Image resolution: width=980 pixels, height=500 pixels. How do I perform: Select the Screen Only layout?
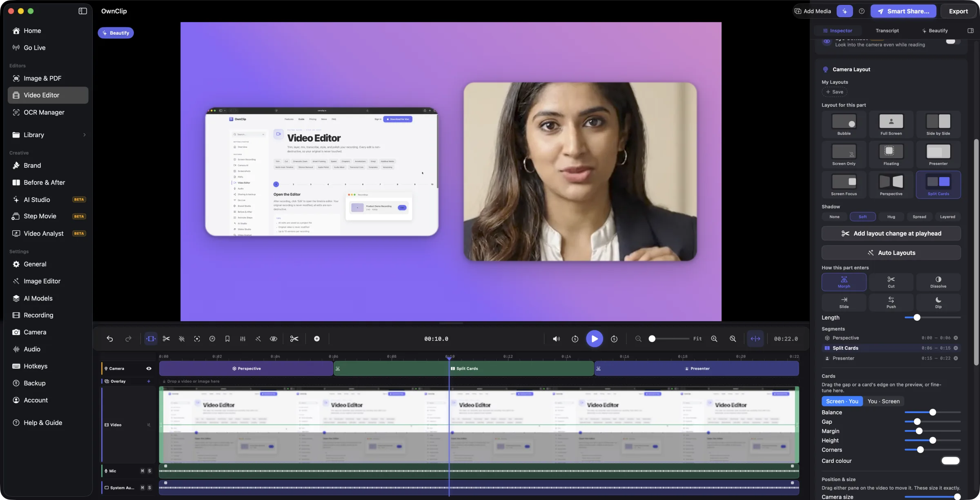tap(844, 155)
